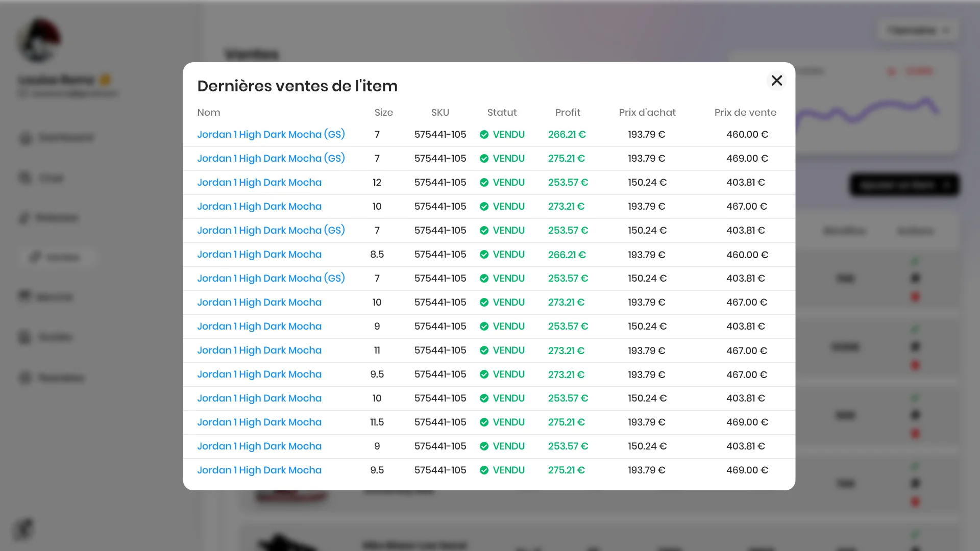Select the 275.21 € profit in the size 11.5 row
Screen dimensions: 980x551
click(x=566, y=422)
